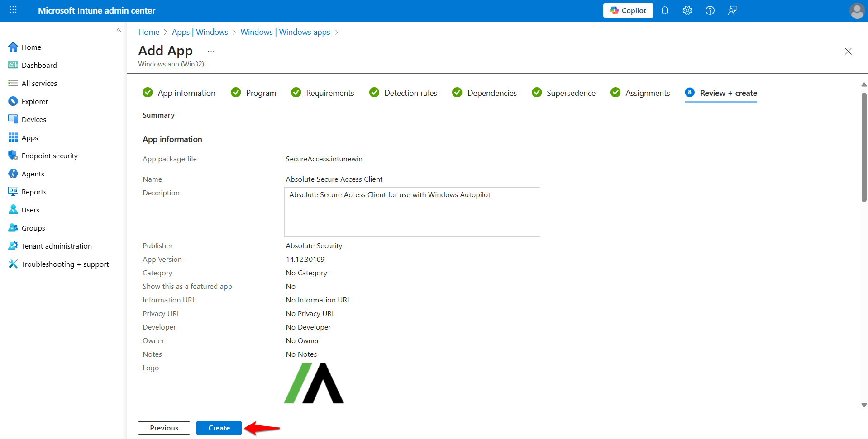Switch to Dependencies step
Viewport: 868px width, 439px height.
pos(485,93)
